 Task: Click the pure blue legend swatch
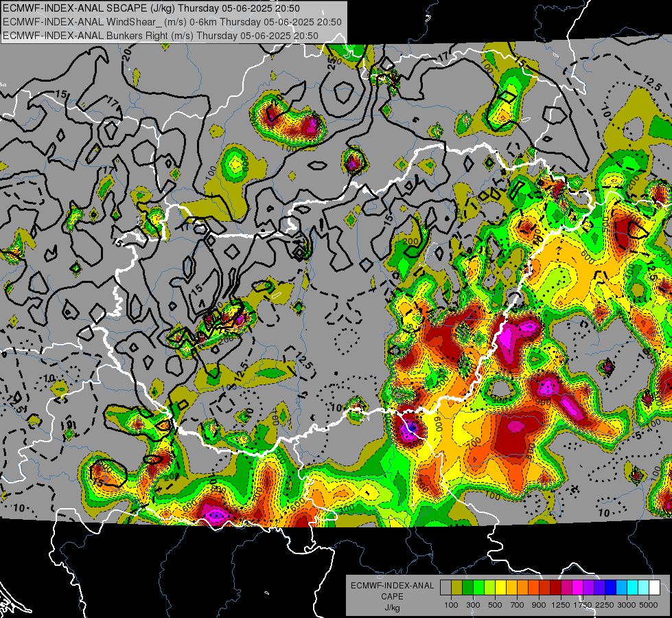pos(611,588)
